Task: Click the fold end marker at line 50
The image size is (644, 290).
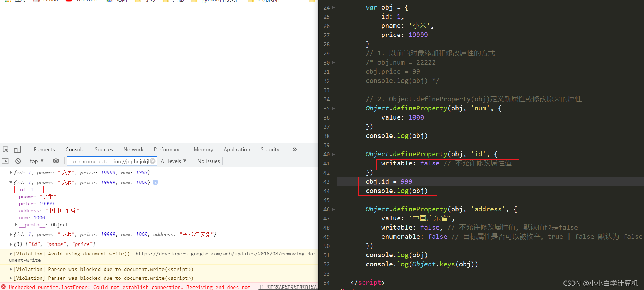Action: click(x=334, y=246)
